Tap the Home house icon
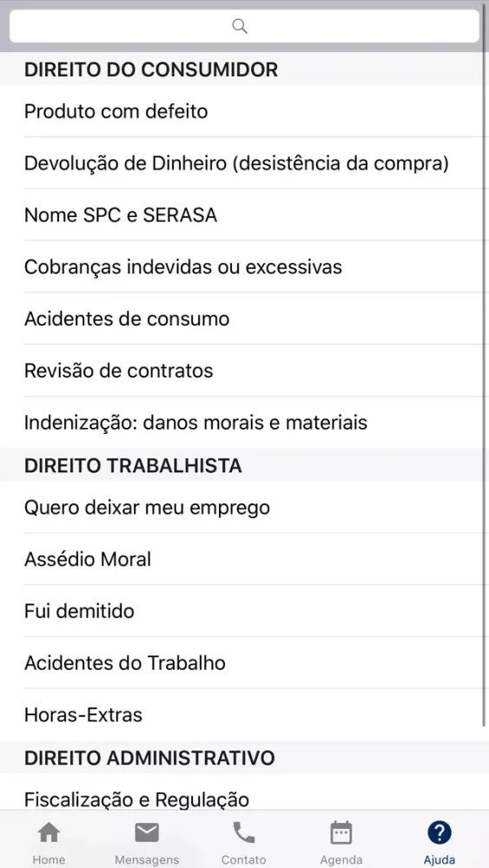Viewport: 489px width, 868px height. 49,832
